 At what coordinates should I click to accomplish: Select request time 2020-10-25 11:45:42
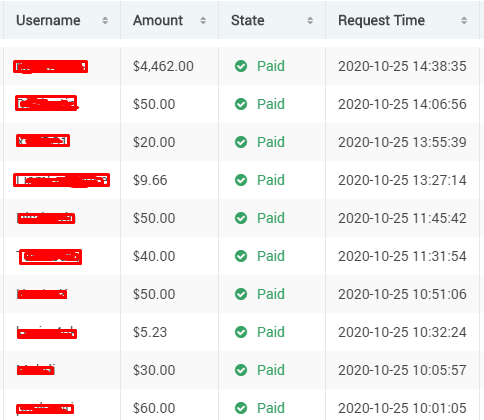point(402,218)
